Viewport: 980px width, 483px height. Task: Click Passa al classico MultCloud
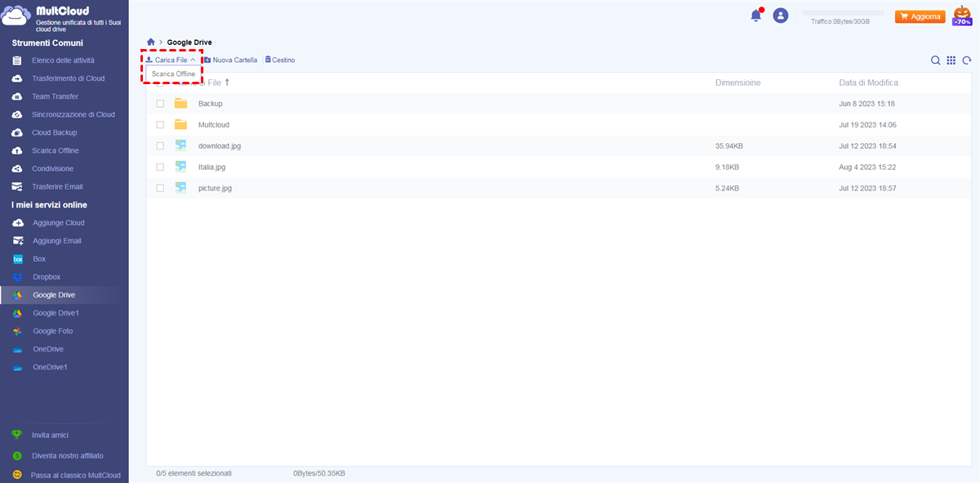(76, 475)
